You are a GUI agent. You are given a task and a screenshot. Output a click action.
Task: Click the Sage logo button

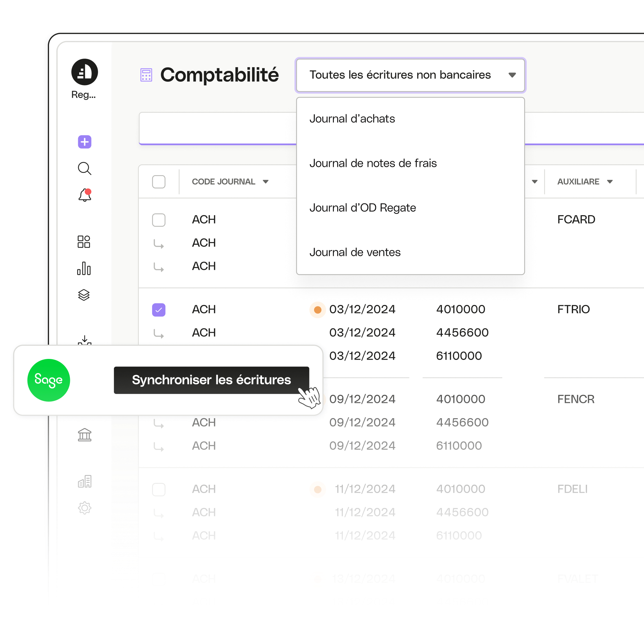(50, 379)
